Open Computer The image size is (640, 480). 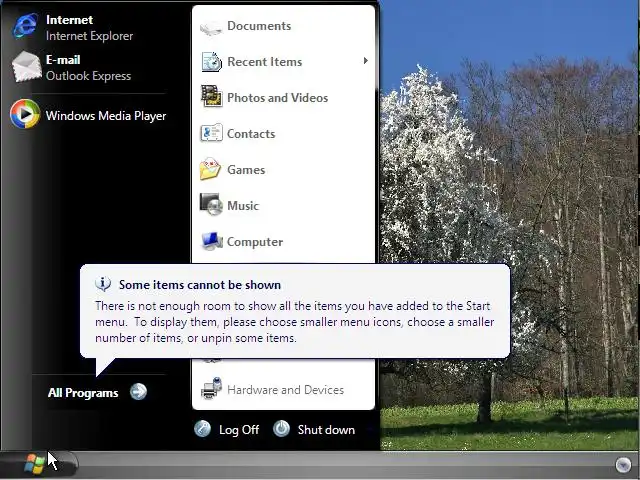283,241
